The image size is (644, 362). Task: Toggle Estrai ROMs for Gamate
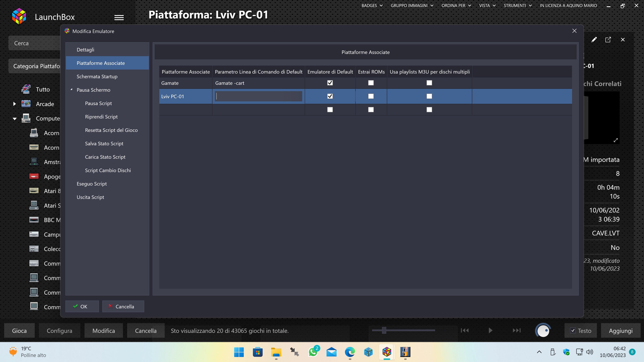coord(371,83)
